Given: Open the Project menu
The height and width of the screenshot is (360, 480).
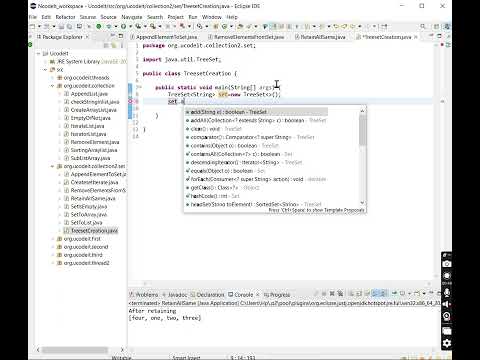Looking at the screenshot, I should [176, 17].
